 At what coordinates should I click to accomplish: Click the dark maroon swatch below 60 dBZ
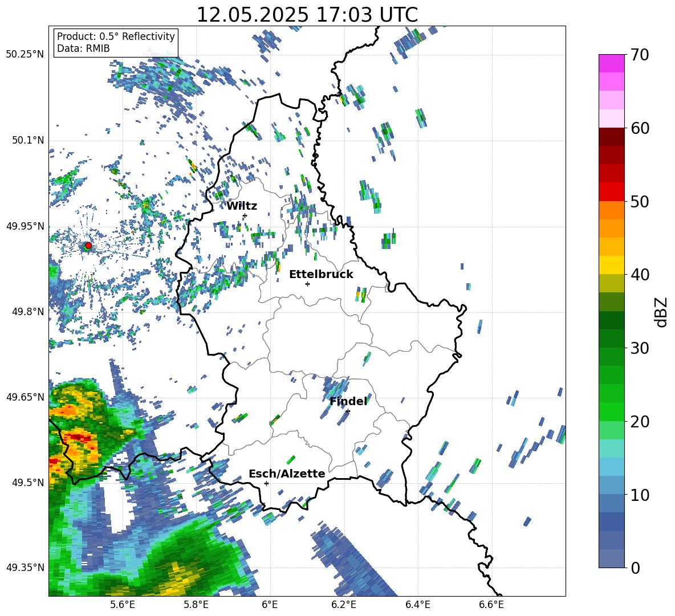(611, 137)
